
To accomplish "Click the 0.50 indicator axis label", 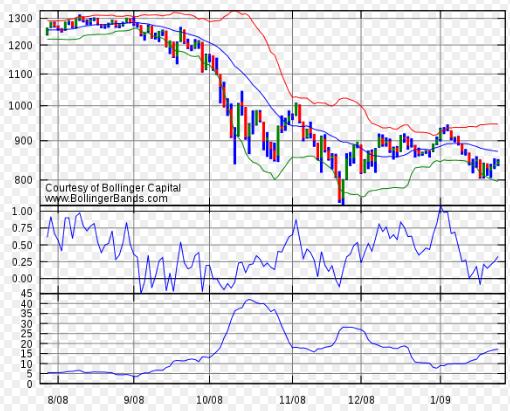I will (22, 245).
